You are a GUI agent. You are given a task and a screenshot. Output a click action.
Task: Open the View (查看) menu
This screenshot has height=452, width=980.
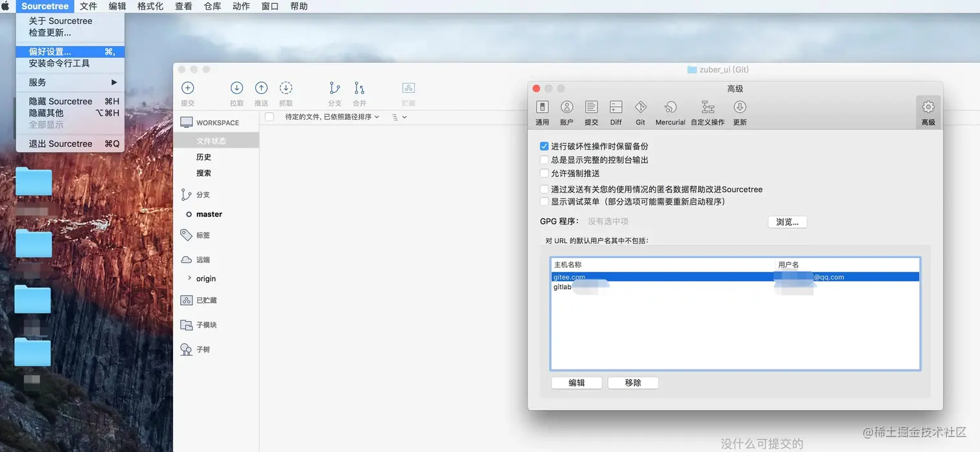[x=183, y=6]
